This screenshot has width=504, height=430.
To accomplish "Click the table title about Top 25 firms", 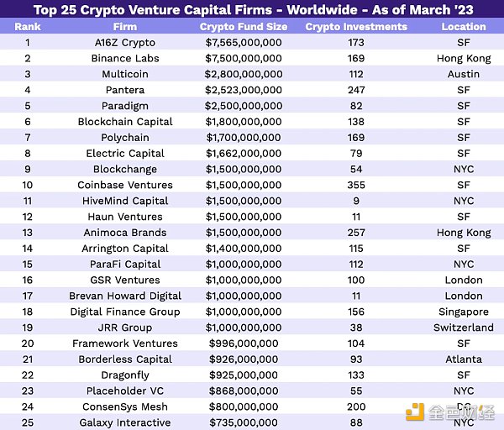I will point(251,10).
